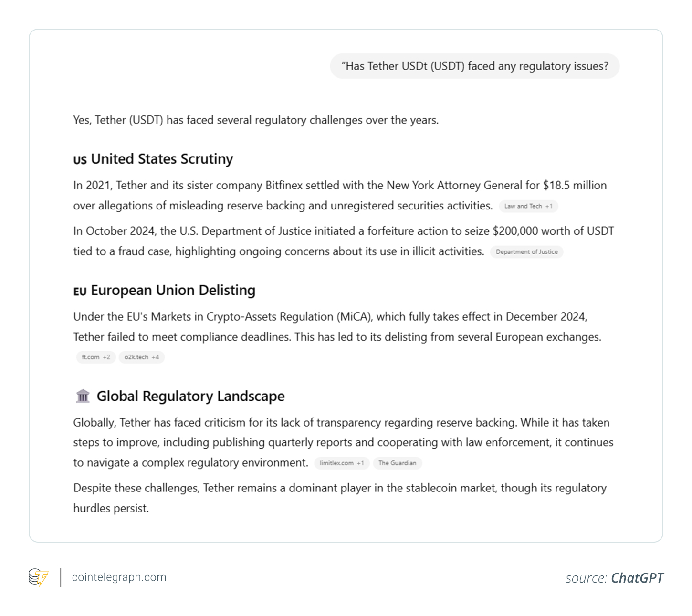Click the 'source: ChatGPT' attribution text
692x616 pixels.
pos(614,578)
